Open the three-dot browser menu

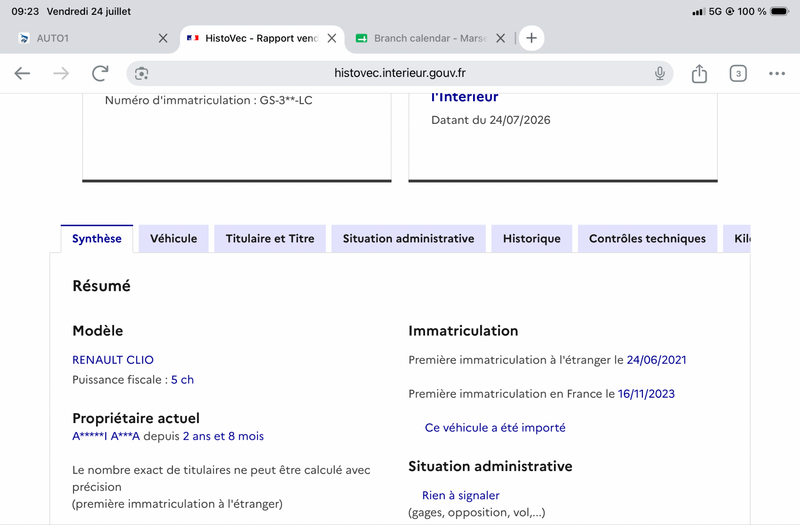point(777,73)
